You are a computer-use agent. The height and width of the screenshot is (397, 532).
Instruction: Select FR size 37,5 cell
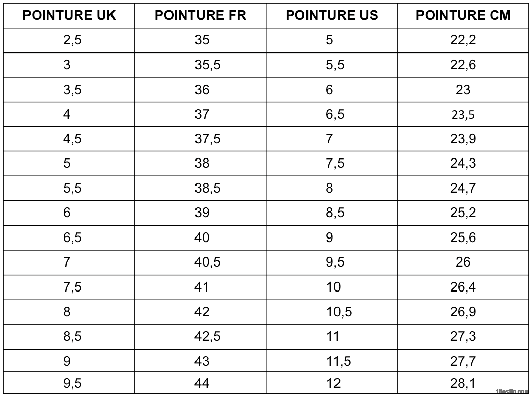click(207, 139)
